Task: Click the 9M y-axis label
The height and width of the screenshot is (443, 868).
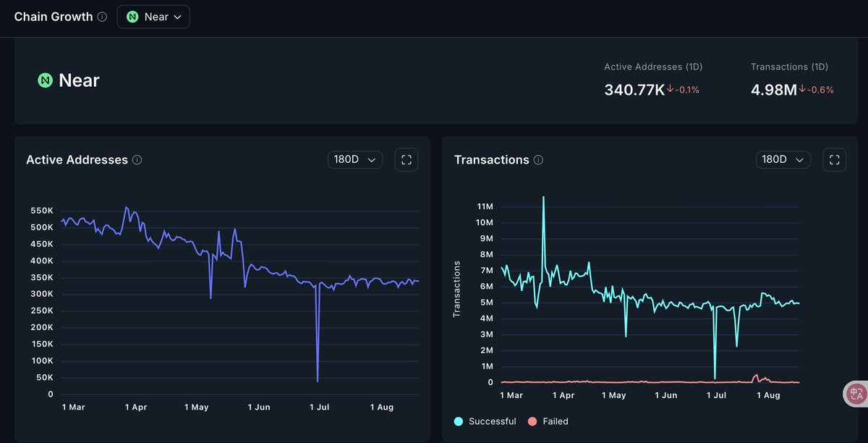Action: point(488,238)
